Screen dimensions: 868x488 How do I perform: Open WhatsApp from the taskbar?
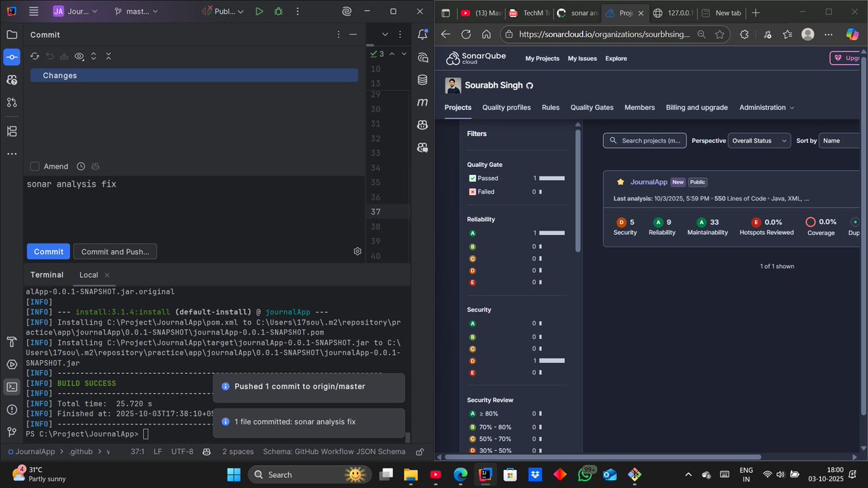(584, 474)
